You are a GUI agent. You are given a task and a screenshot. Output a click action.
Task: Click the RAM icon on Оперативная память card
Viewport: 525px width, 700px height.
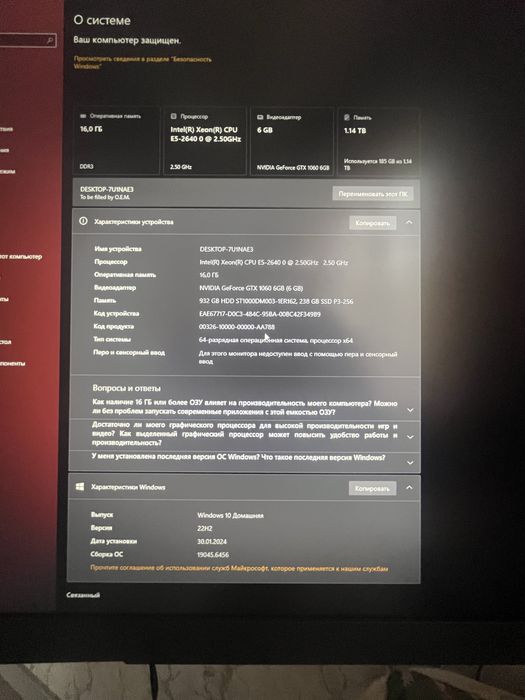point(83,116)
